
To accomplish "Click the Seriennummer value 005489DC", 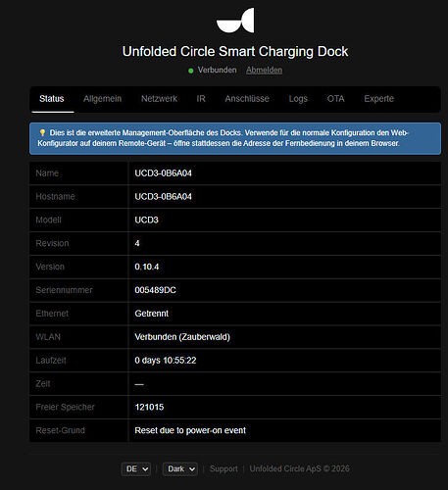I will [x=155, y=290].
